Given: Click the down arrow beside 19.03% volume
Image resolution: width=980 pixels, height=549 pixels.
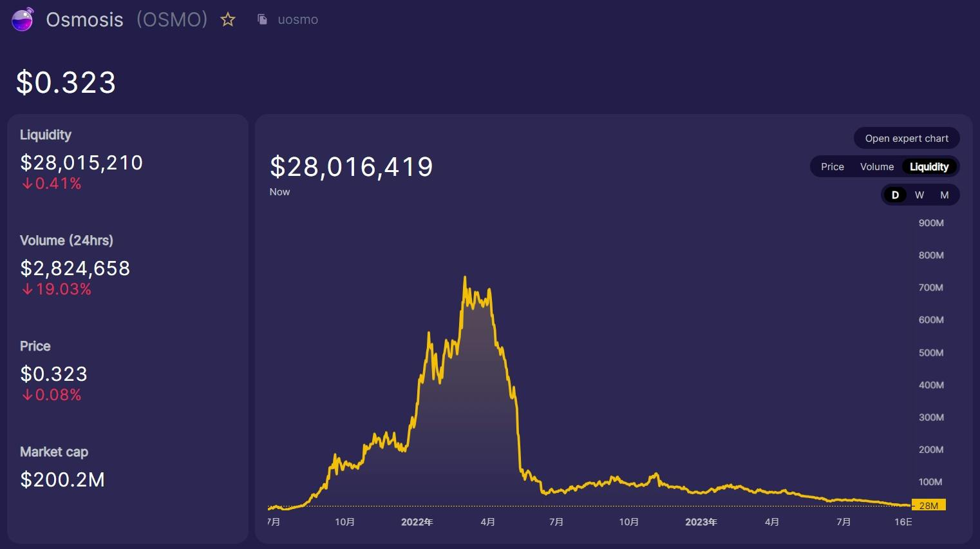Looking at the screenshot, I should point(27,289).
